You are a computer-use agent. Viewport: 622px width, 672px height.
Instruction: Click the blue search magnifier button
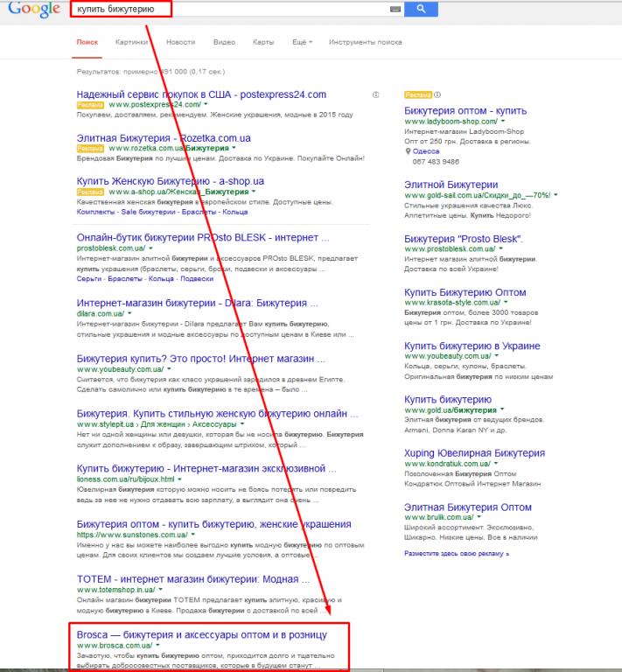click(x=421, y=9)
